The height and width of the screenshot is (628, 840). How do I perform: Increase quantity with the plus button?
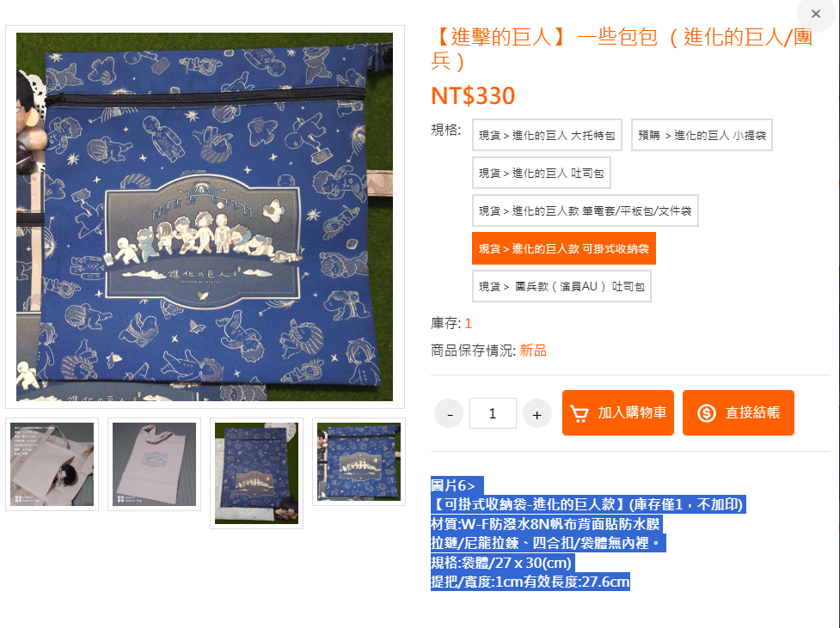click(536, 413)
